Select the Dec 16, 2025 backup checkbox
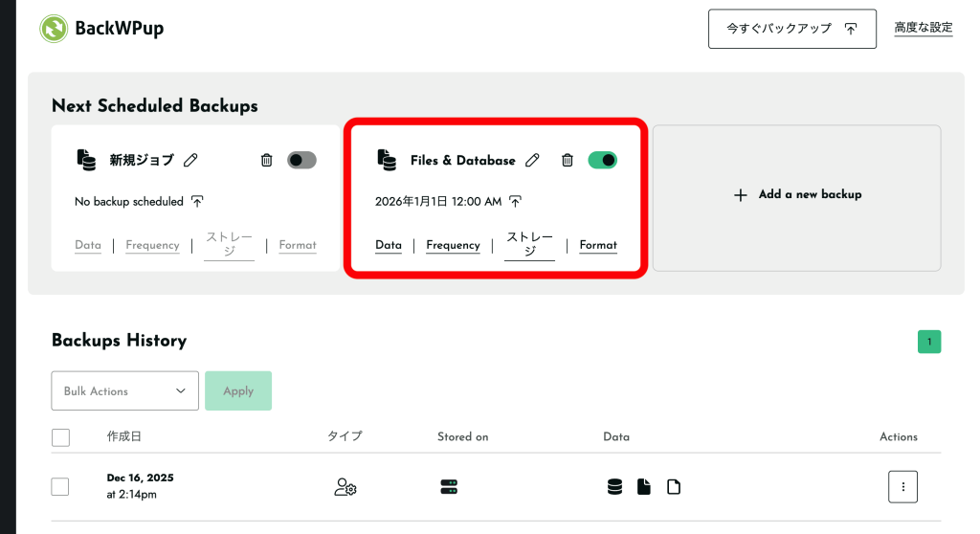980x534 pixels. pos(60,486)
